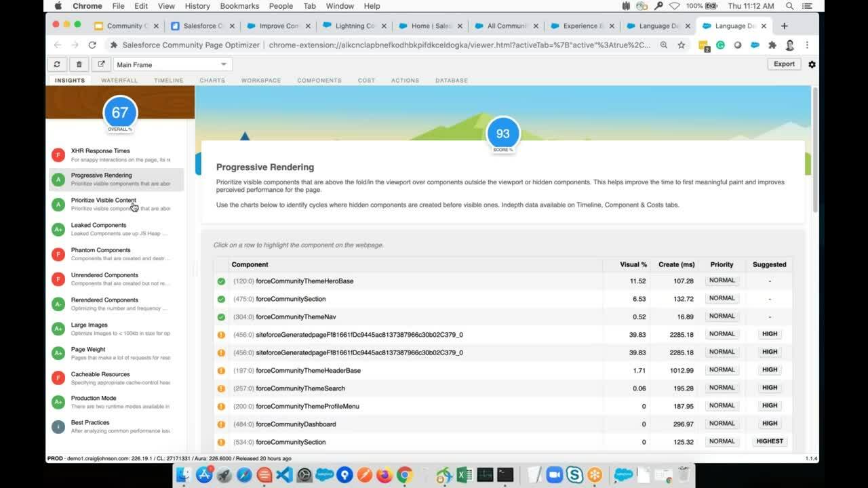Open Terminal from the Dock
868x488 pixels.
tap(505, 474)
